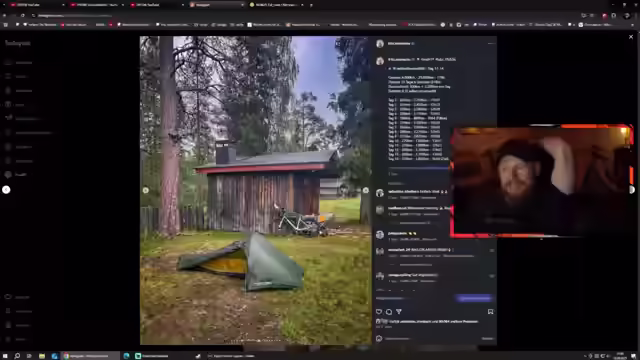The height and width of the screenshot is (360, 640).
Task: Click the Instagram logo wordmark
Action: [x=18, y=43]
